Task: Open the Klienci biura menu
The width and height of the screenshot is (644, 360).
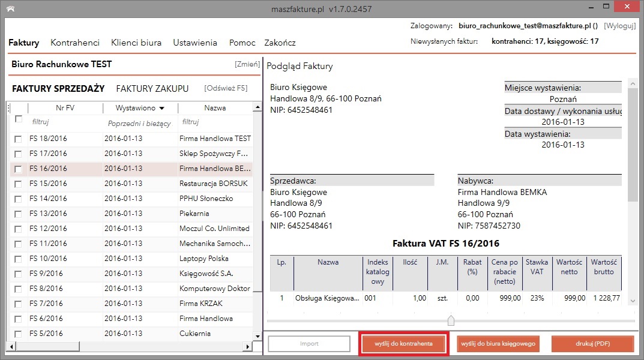Action: click(x=136, y=43)
